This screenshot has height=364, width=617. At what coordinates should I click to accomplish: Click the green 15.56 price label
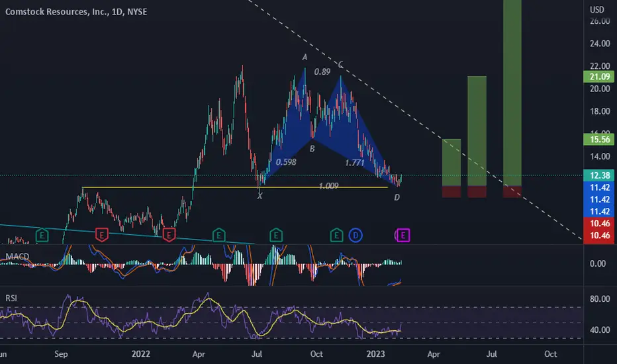600,139
